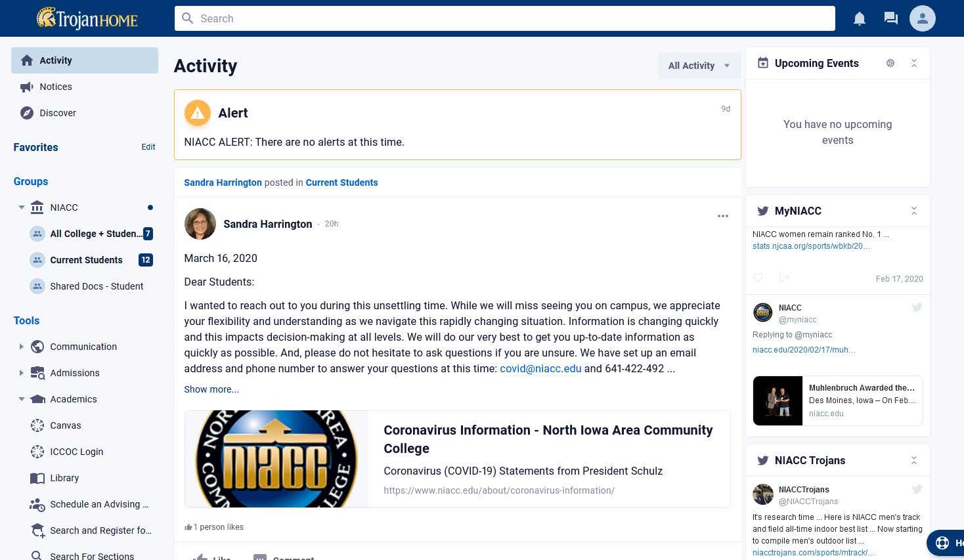964x560 pixels.
Task: Click the Admissions icon
Action: click(37, 373)
